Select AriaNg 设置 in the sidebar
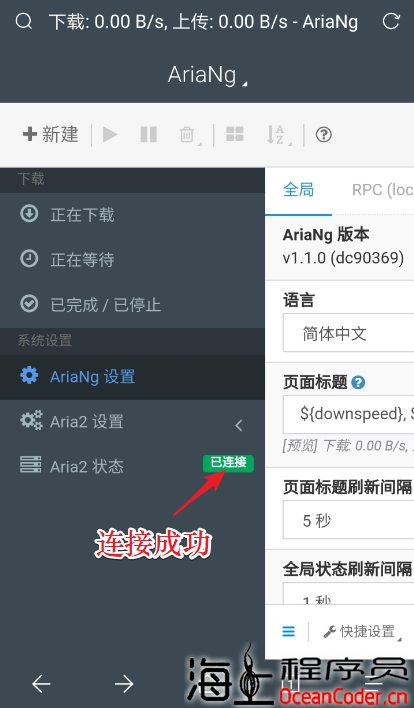The width and height of the screenshot is (414, 708). (132, 377)
